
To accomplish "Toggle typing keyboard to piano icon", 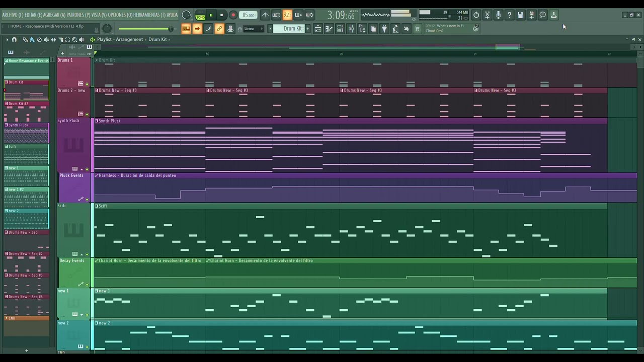I will click(186, 29).
